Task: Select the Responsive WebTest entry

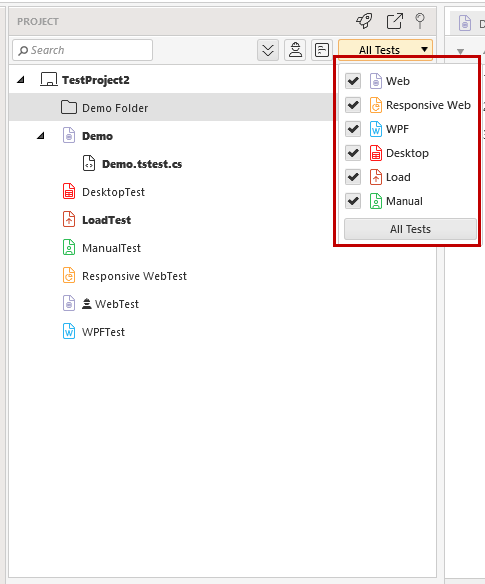Action: click(134, 276)
